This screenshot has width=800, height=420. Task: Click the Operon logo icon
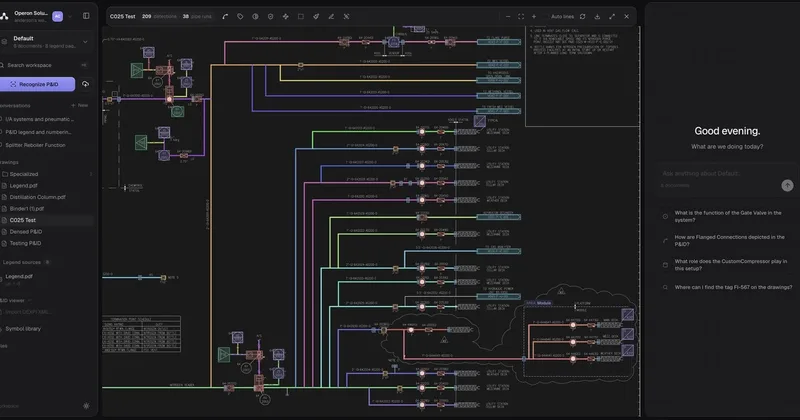pos(4,16)
